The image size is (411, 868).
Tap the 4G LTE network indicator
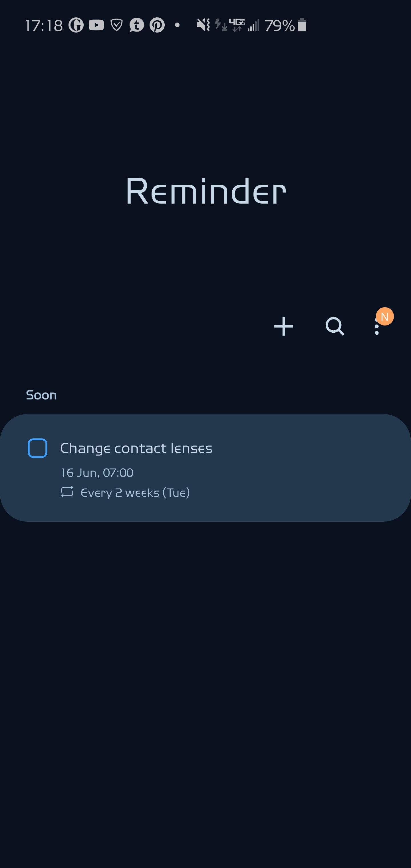click(x=237, y=25)
